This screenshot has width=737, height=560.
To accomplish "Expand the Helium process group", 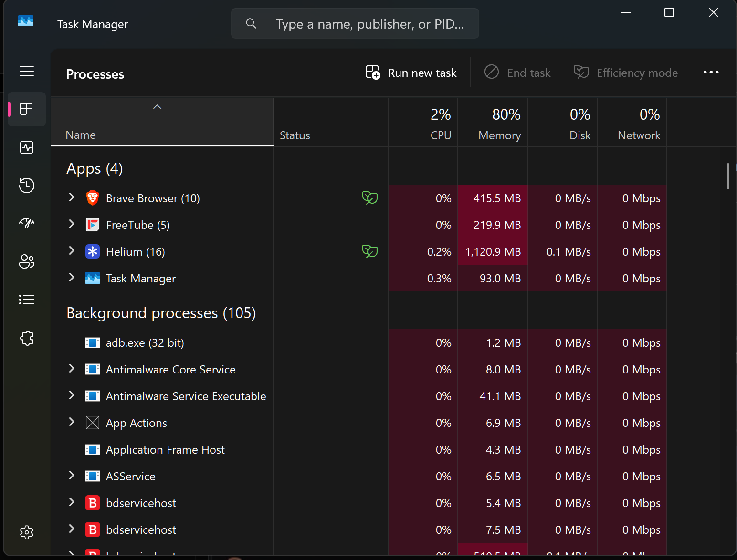I will pos(72,250).
